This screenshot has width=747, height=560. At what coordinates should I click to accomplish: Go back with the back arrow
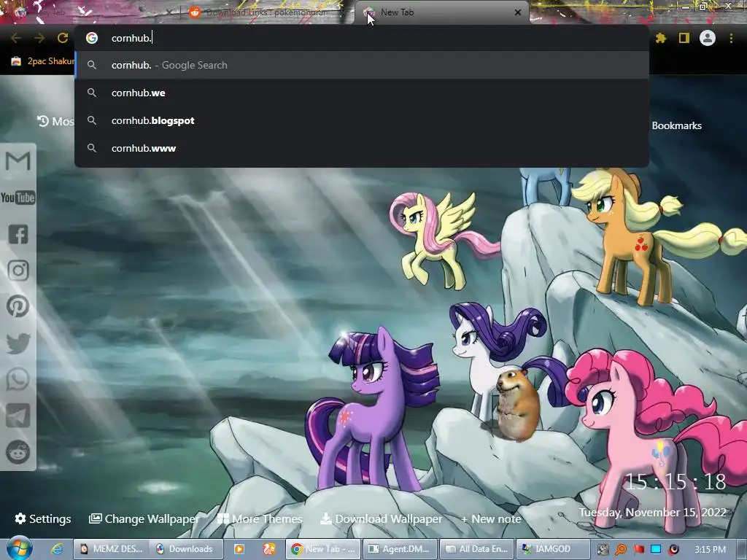tap(16, 38)
